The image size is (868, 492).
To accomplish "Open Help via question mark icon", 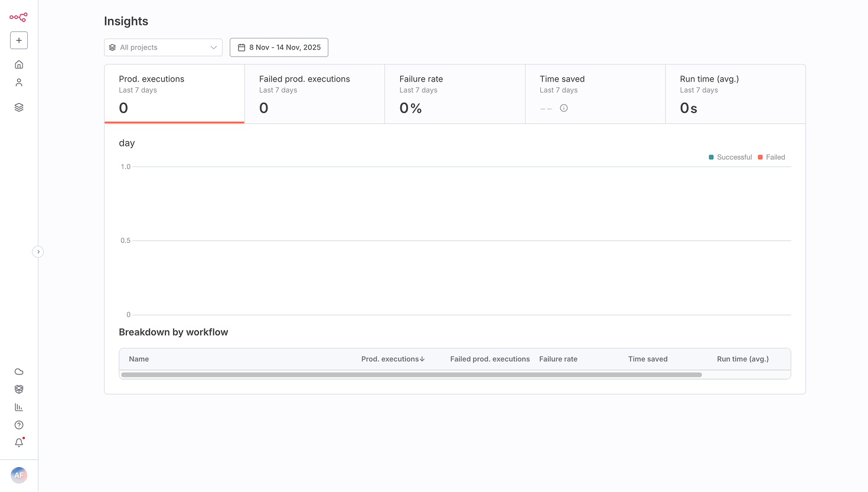I will click(x=19, y=425).
